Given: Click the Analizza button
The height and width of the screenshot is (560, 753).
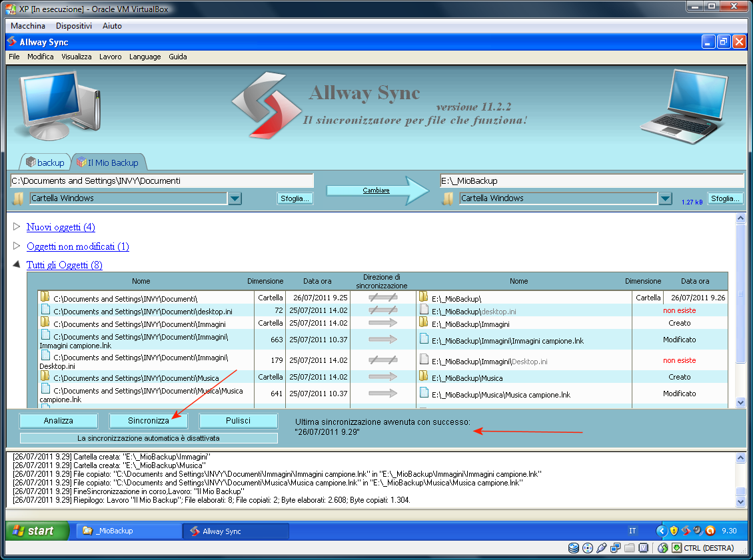Looking at the screenshot, I should tap(59, 421).
